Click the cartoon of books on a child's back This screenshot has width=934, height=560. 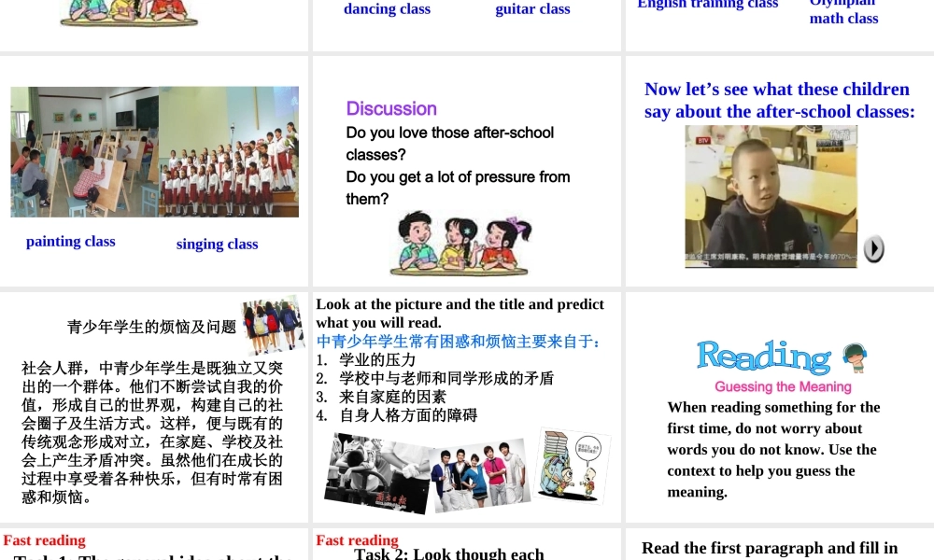(x=573, y=466)
